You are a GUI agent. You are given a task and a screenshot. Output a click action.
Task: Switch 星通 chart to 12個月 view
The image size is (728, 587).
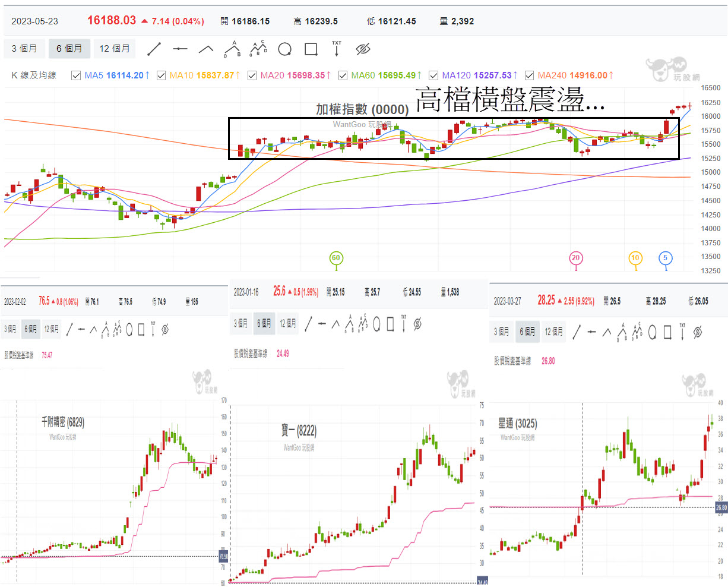coord(553,332)
